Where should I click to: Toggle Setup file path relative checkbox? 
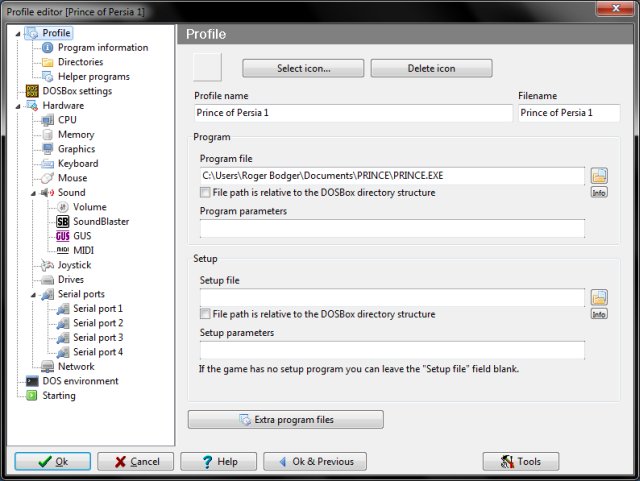[x=205, y=314]
